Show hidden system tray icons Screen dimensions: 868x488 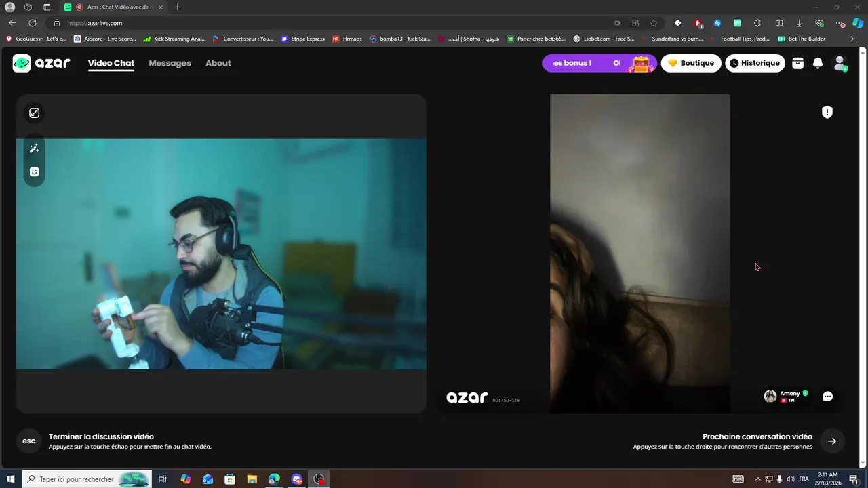click(x=757, y=479)
